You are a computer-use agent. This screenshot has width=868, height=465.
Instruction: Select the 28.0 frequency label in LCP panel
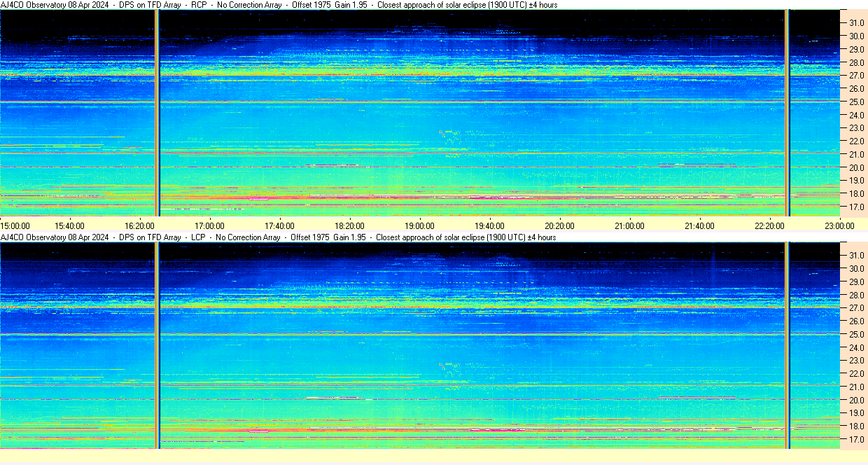pyautogui.click(x=857, y=295)
